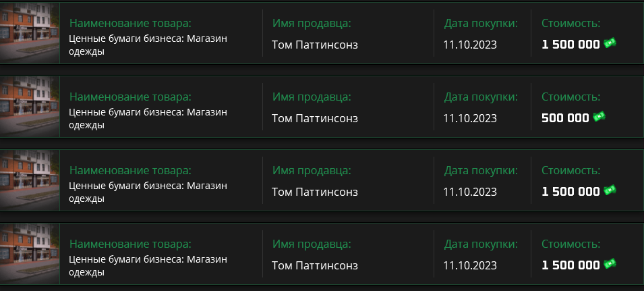Click the cash icon in the third row
This screenshot has width=644, height=291.
[x=610, y=190]
